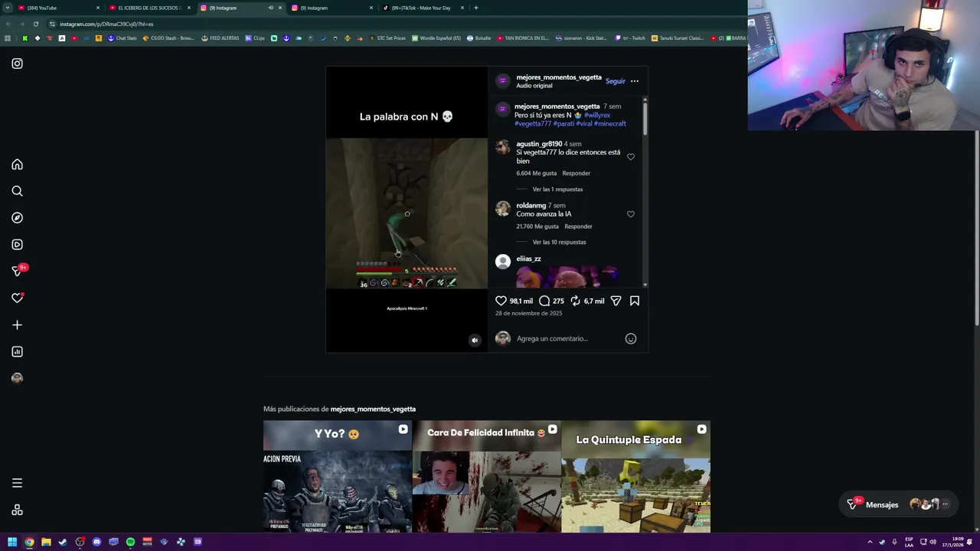
Task: Open the Meta apps grid icon
Action: click(x=17, y=510)
